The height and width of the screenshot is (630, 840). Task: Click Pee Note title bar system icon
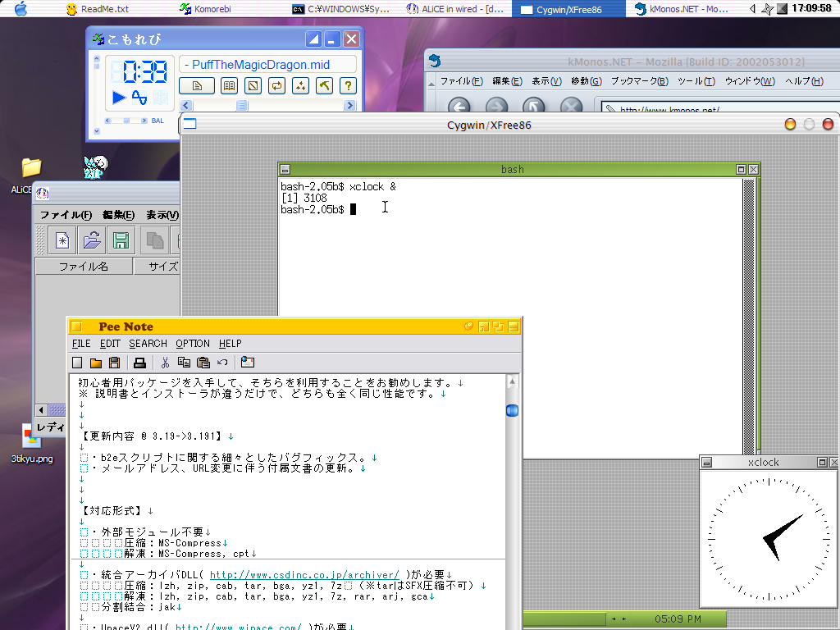tap(76, 326)
